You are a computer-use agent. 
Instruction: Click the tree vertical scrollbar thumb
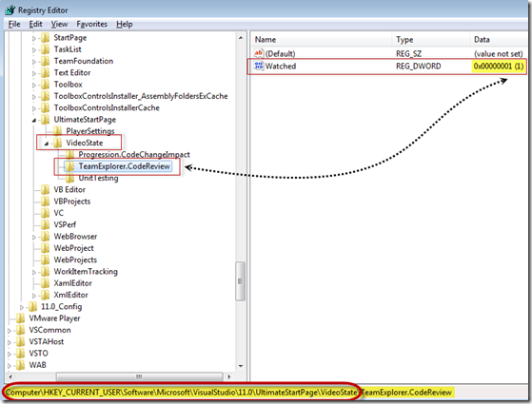240,281
